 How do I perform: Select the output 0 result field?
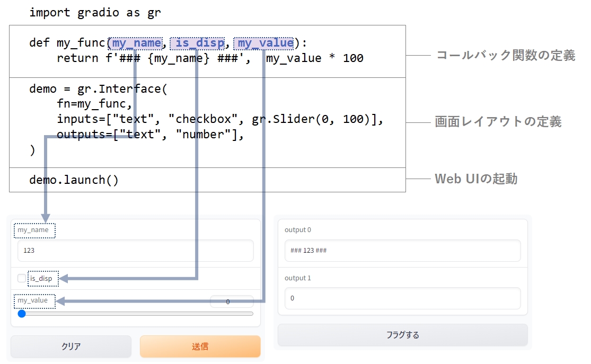(402, 251)
